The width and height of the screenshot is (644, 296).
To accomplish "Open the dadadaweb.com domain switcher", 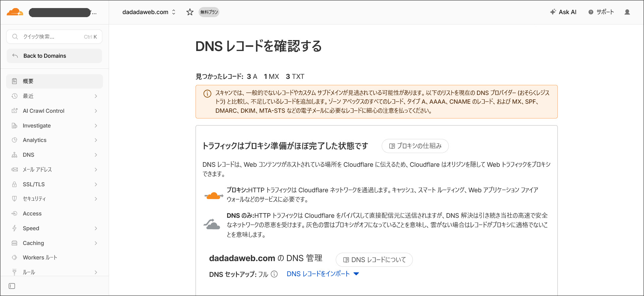I will coord(149,12).
